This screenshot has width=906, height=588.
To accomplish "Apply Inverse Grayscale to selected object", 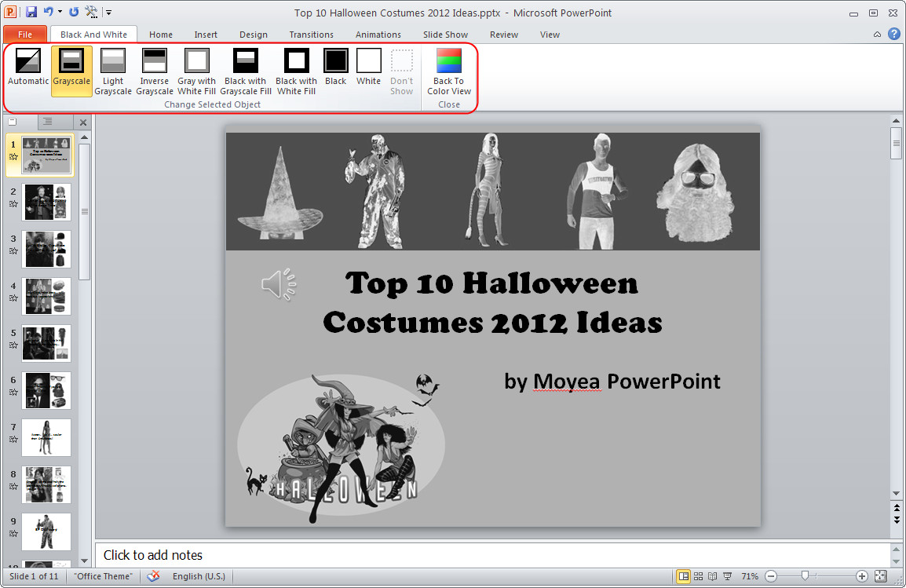I will pyautogui.click(x=155, y=71).
